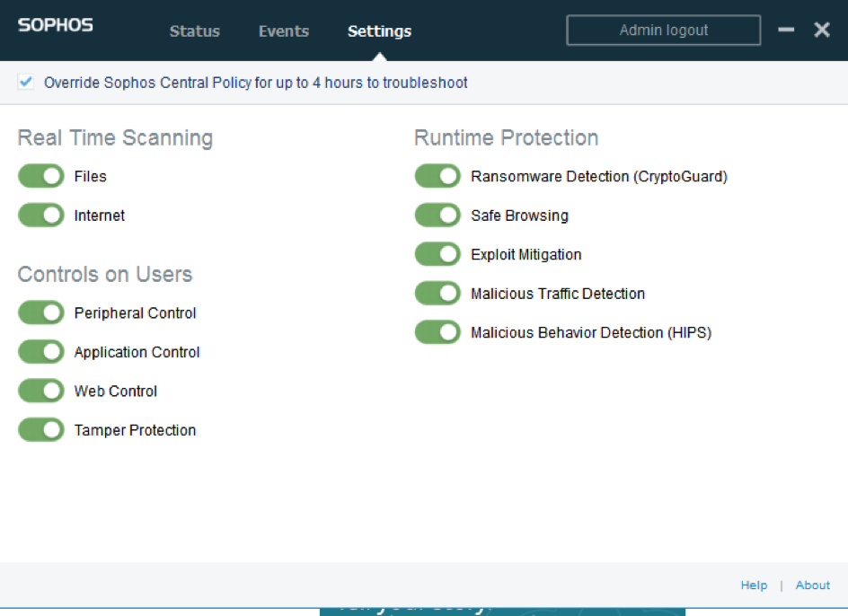
Task: Turn off Tamper Protection
Action: pos(41,430)
